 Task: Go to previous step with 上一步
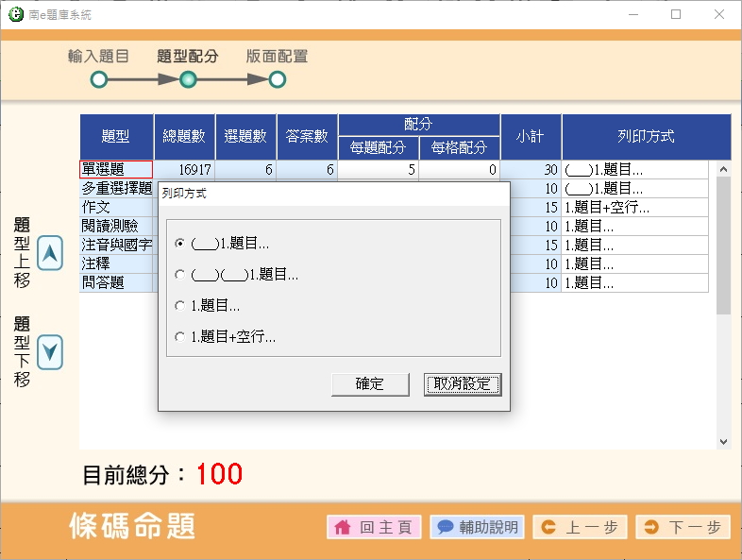(x=580, y=527)
